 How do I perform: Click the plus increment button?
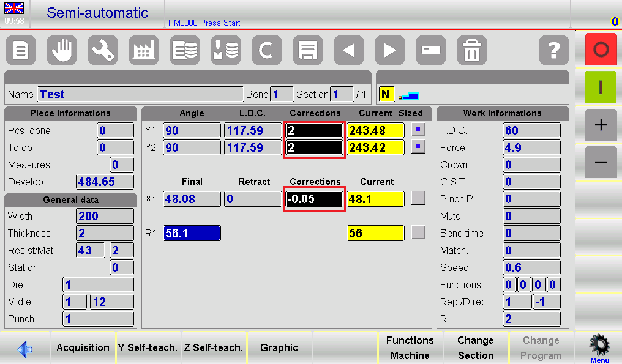601,125
